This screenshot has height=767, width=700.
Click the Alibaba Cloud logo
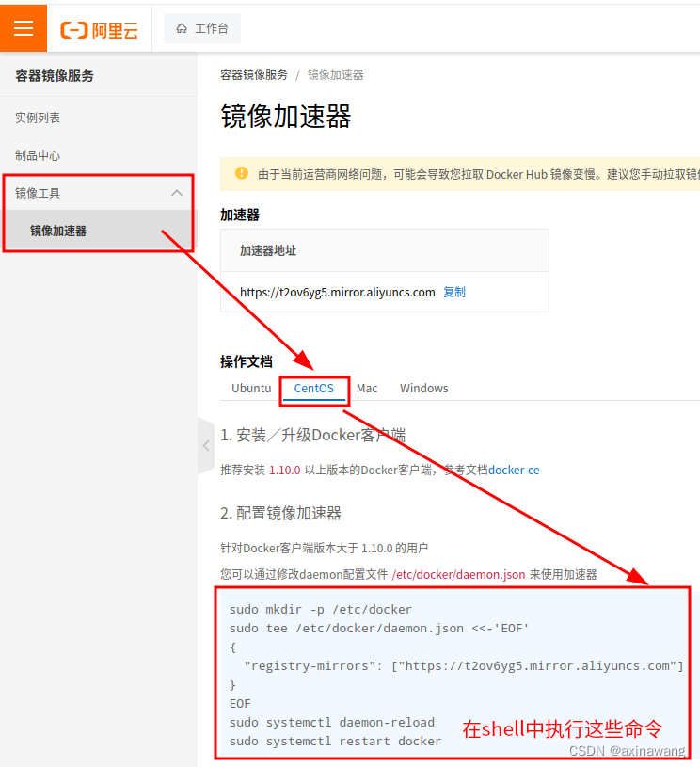pyautogui.click(x=100, y=30)
